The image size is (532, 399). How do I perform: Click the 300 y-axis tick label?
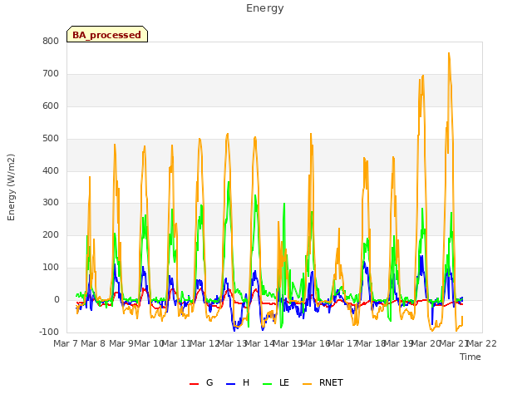[x=51, y=203]
